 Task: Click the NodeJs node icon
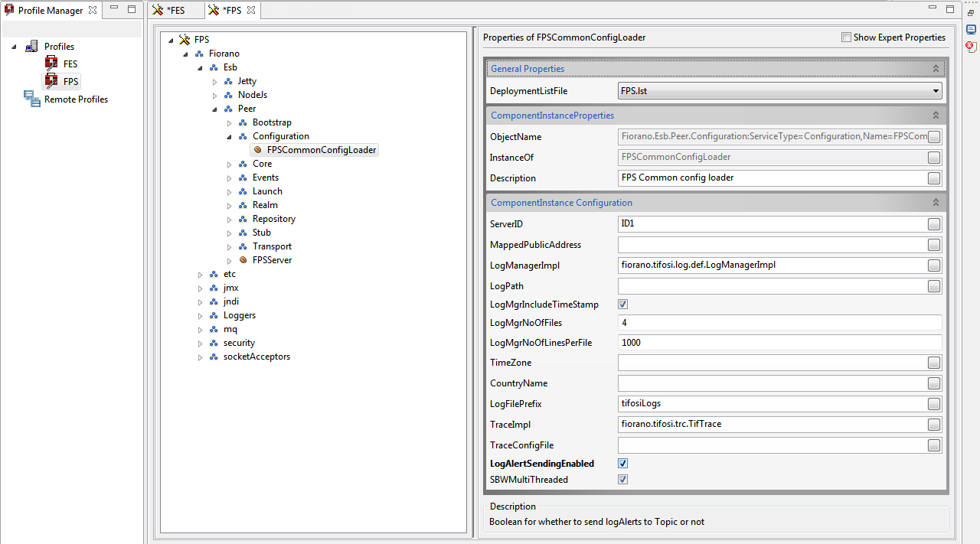pyautogui.click(x=228, y=95)
